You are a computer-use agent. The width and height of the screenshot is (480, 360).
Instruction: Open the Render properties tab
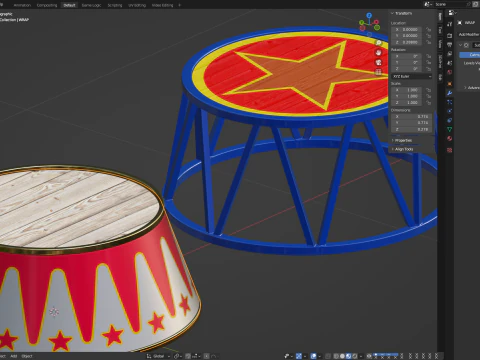point(449,35)
